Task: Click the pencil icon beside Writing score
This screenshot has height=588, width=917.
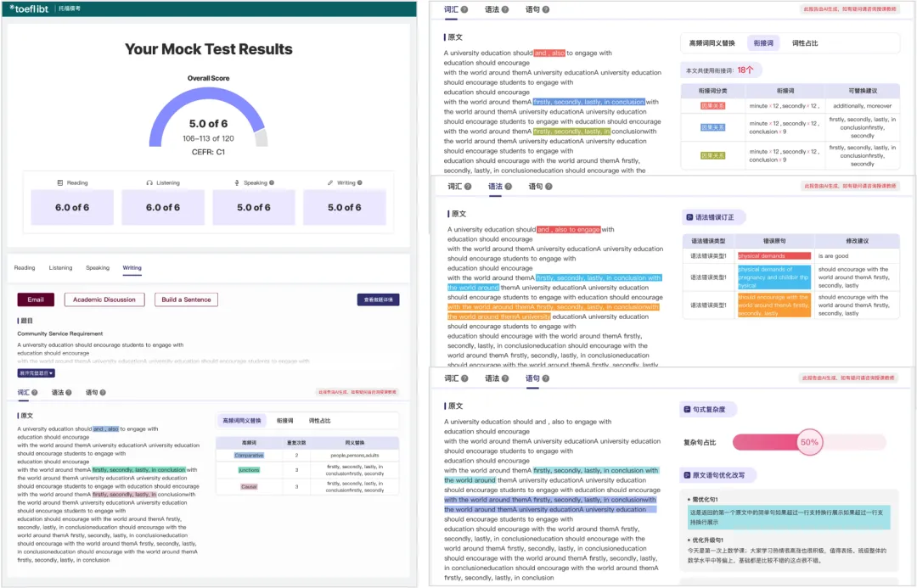Action: (330, 182)
